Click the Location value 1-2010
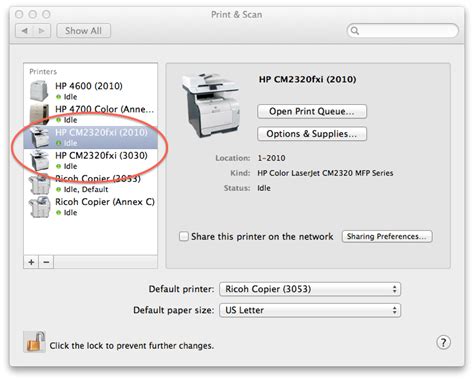 pyautogui.click(x=271, y=158)
